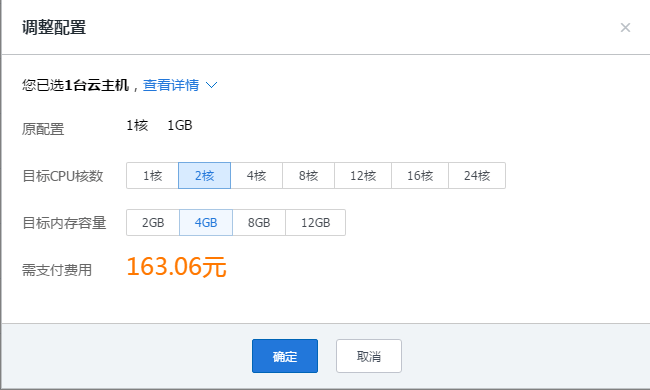Select 2GB memory capacity
This screenshot has width=650, height=390.
point(153,223)
